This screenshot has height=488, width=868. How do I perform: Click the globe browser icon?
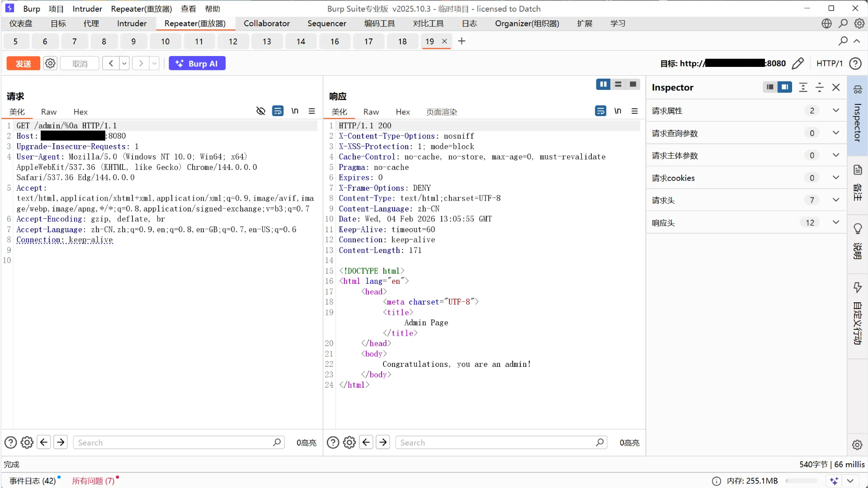point(826,23)
